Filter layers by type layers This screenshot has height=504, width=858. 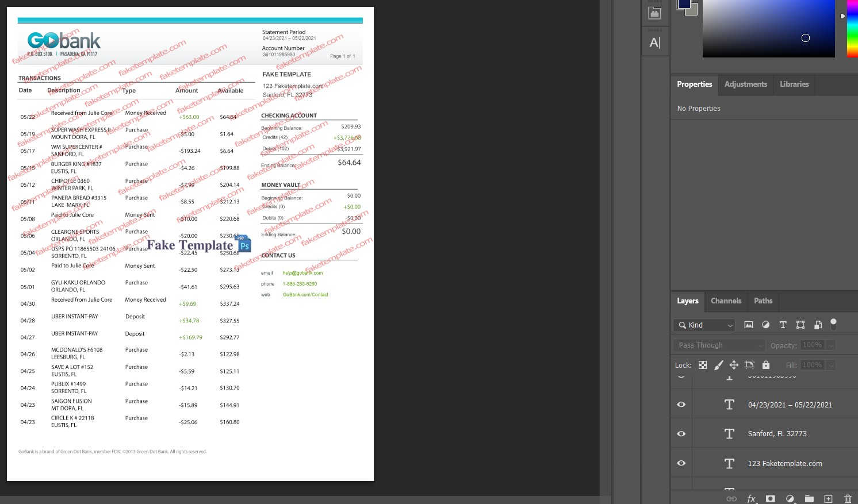pyautogui.click(x=783, y=325)
